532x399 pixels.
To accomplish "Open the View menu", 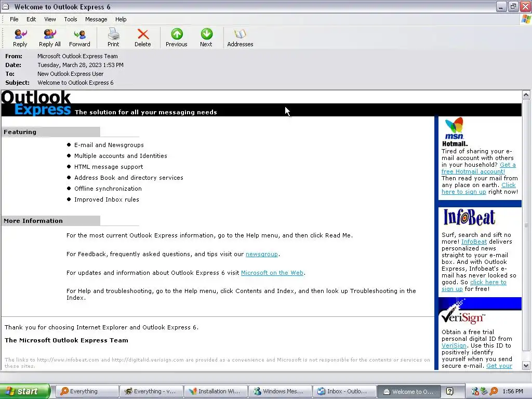I will click(50, 19).
